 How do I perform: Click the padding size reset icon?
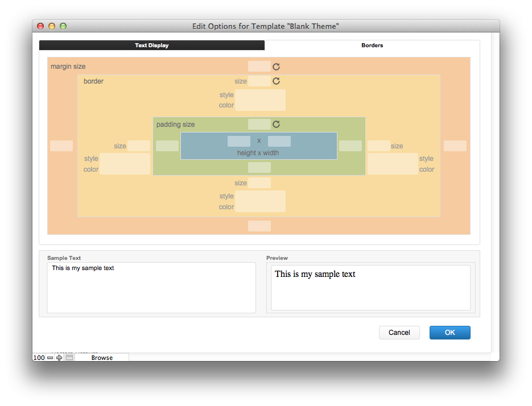[x=276, y=124]
